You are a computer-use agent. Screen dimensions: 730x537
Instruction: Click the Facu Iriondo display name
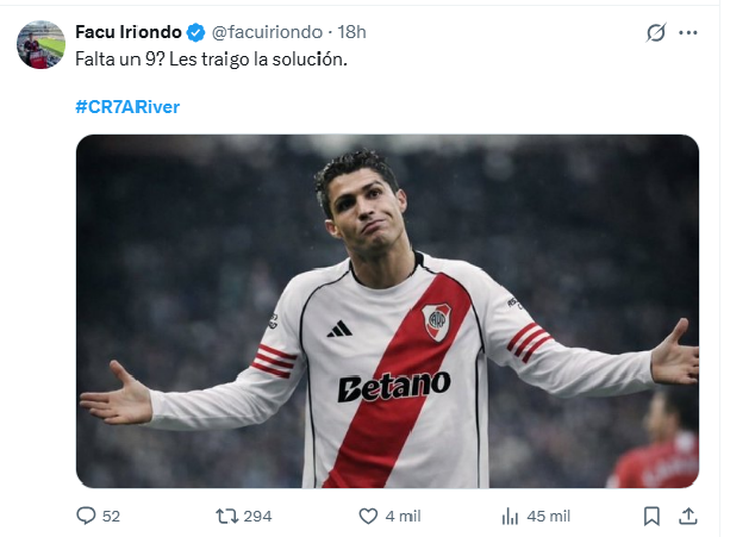click(x=128, y=32)
